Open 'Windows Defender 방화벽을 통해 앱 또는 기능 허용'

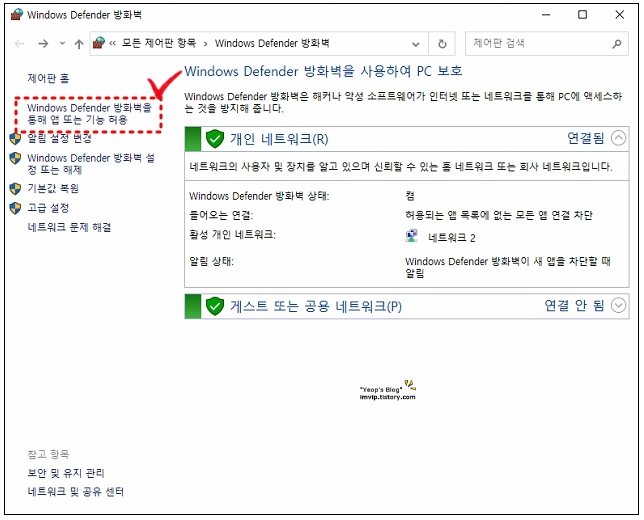click(89, 114)
